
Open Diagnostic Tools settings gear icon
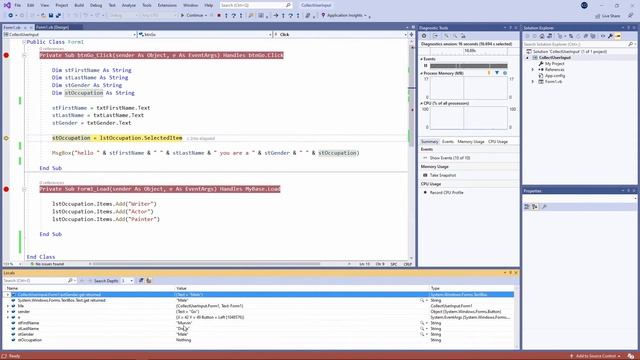(x=424, y=36)
